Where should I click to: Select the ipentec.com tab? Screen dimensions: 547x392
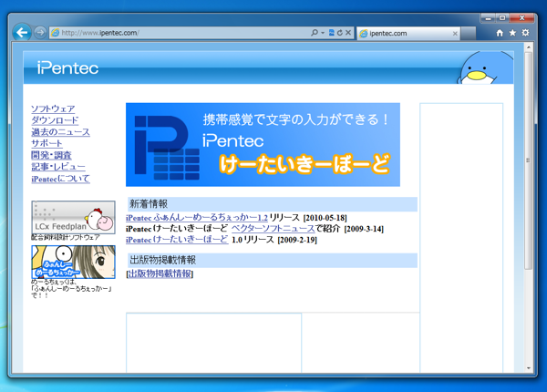click(408, 34)
